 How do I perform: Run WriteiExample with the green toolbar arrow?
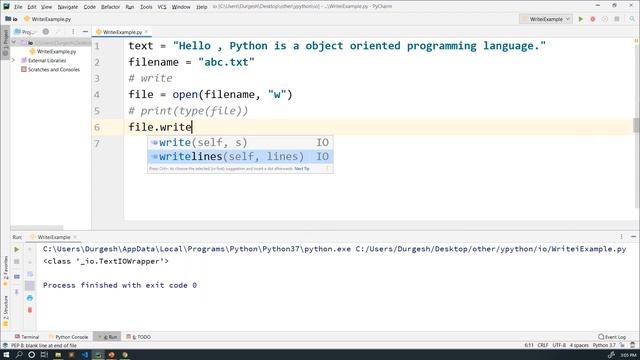[x=580, y=19]
